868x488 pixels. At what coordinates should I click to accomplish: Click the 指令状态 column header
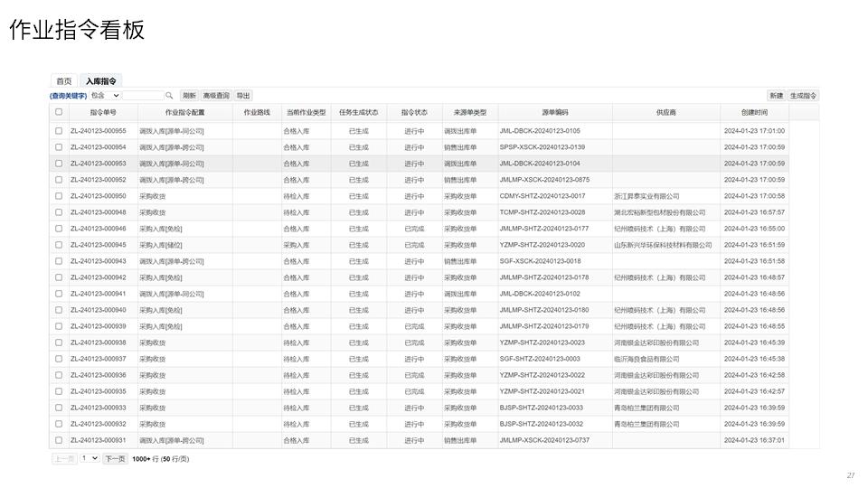coord(414,112)
